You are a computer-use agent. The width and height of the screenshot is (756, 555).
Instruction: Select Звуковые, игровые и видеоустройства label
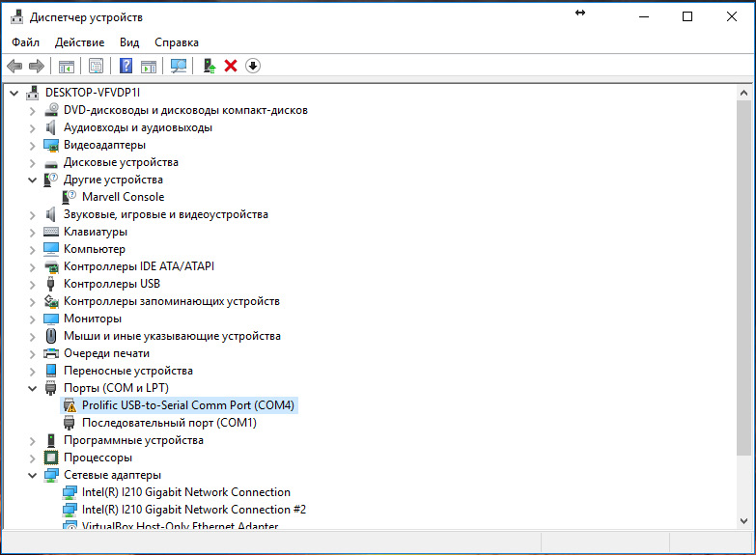tap(166, 214)
